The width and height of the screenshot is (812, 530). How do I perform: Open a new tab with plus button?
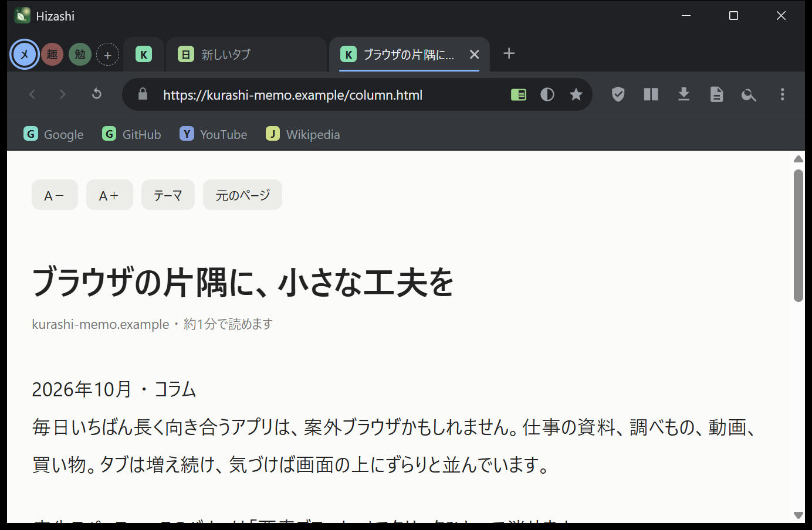509,53
